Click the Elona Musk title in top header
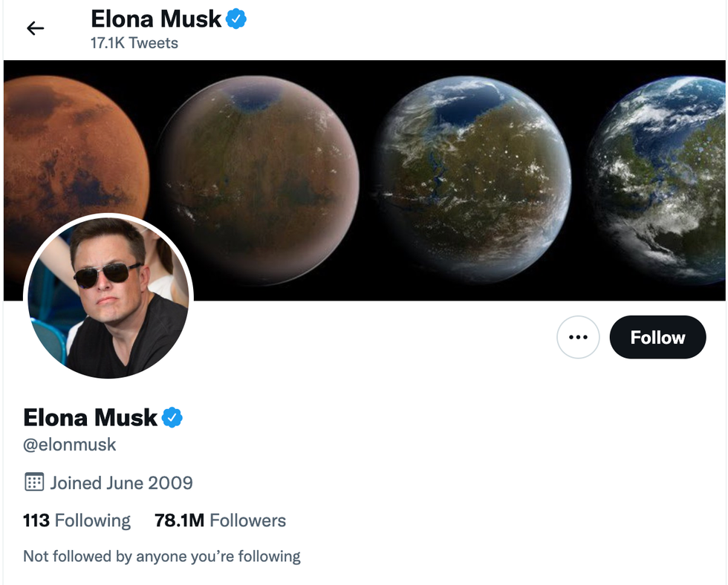This screenshot has width=728, height=585. click(156, 19)
